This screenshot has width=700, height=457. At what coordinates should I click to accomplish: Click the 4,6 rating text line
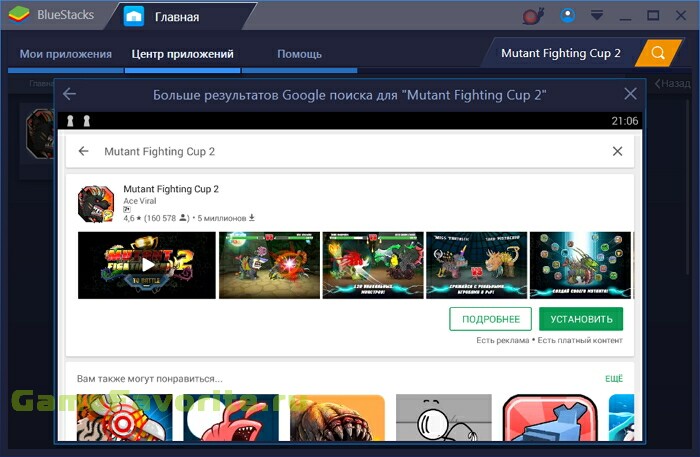[189, 218]
